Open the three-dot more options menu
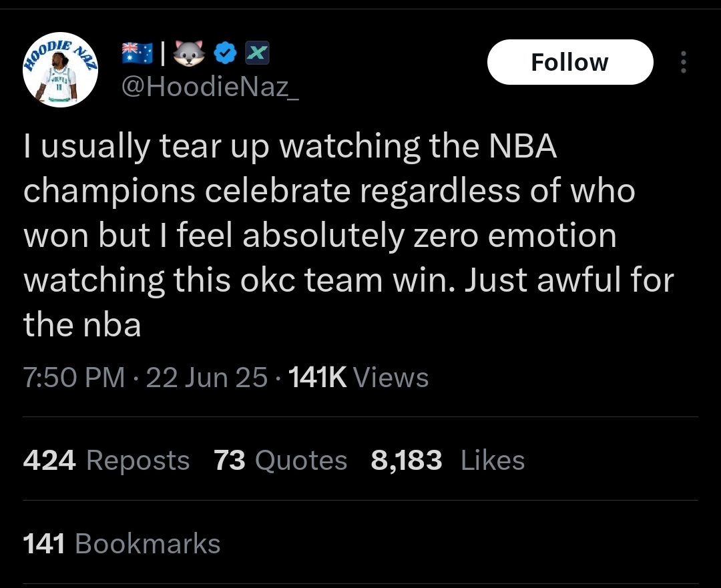Screen dimensions: 721x588 pyautogui.click(x=684, y=62)
